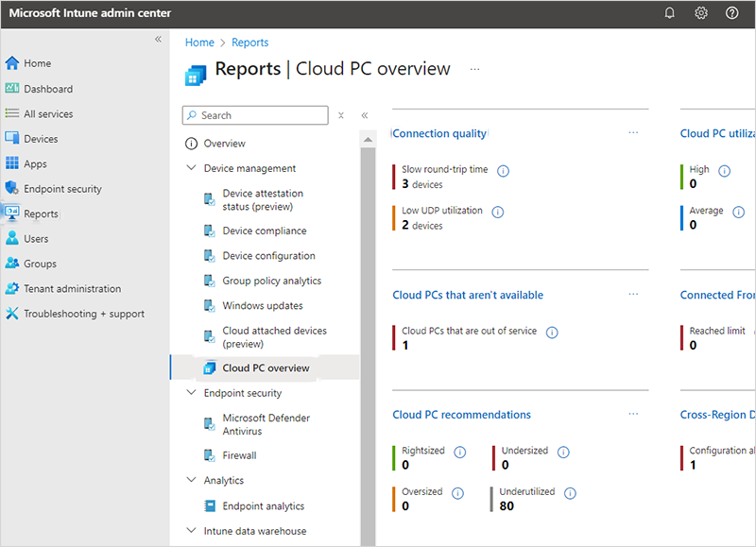Open the notifications bell icon
The width and height of the screenshot is (756, 547).
(669, 13)
